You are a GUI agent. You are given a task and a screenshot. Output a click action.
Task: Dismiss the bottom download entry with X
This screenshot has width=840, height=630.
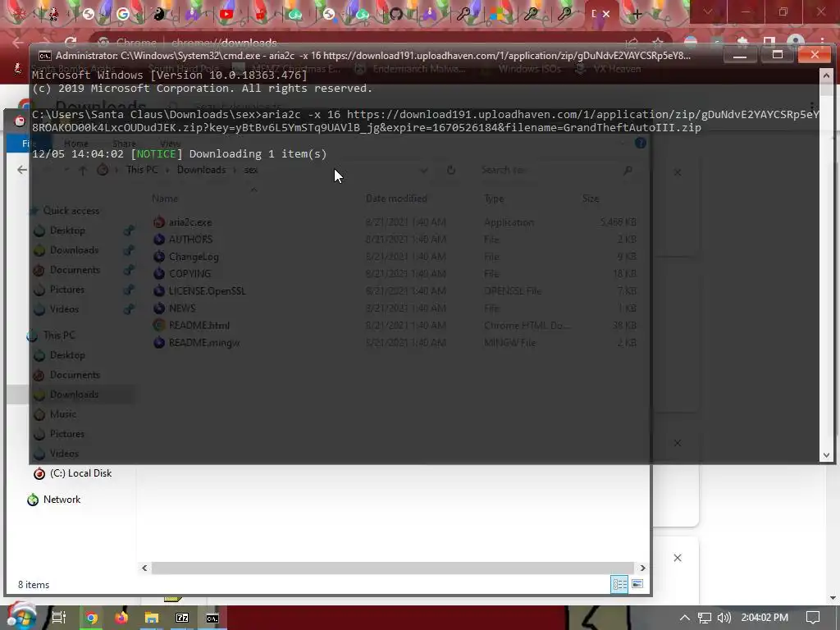click(x=677, y=558)
